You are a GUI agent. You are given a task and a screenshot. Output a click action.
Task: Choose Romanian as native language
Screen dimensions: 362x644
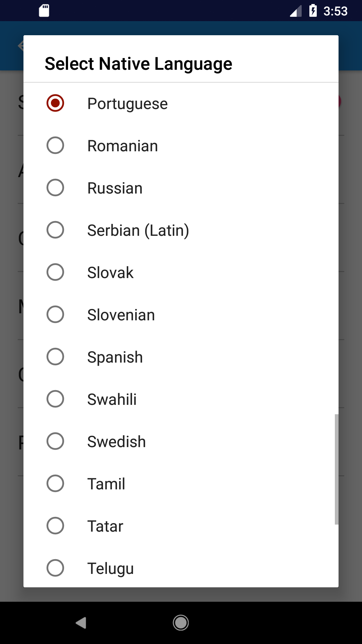pyautogui.click(x=181, y=146)
